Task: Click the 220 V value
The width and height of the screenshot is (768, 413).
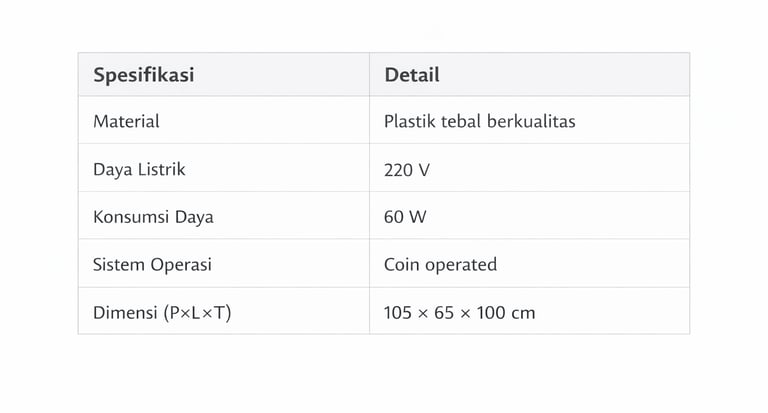Action: tap(407, 170)
